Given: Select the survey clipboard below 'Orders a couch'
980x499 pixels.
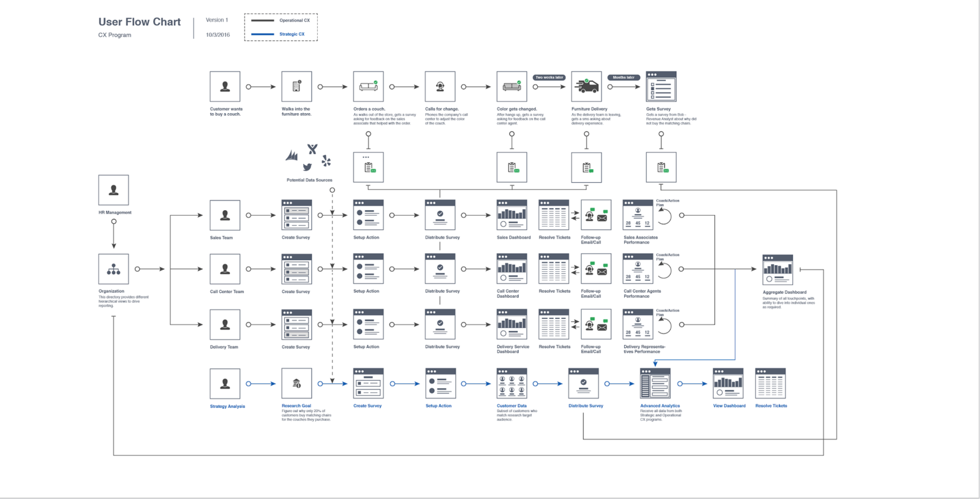Looking at the screenshot, I should pyautogui.click(x=368, y=167).
